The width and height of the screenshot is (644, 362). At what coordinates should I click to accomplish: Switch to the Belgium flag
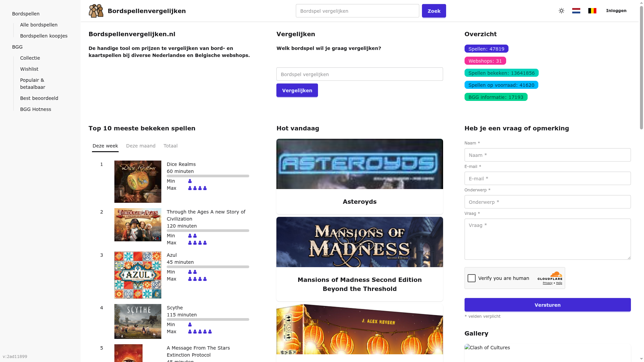coord(592,11)
